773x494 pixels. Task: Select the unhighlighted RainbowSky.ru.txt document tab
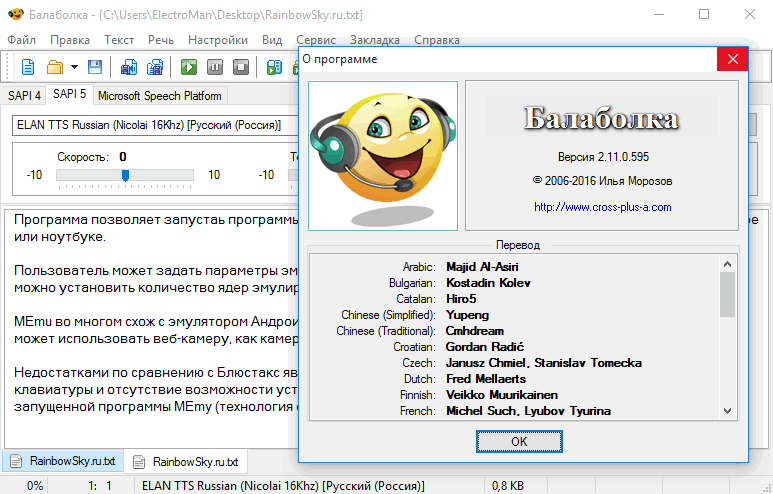tap(186, 462)
